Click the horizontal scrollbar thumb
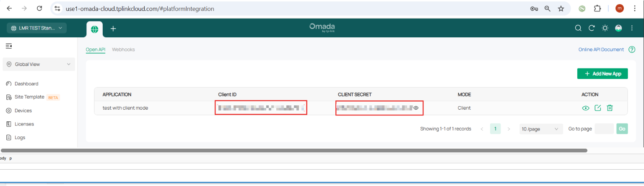Screen dimensions: 644x186 coord(294,150)
